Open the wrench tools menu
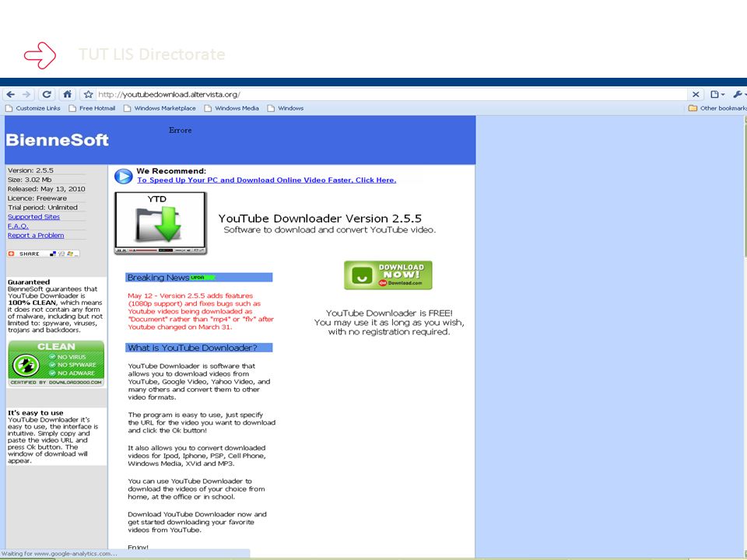 739,94
